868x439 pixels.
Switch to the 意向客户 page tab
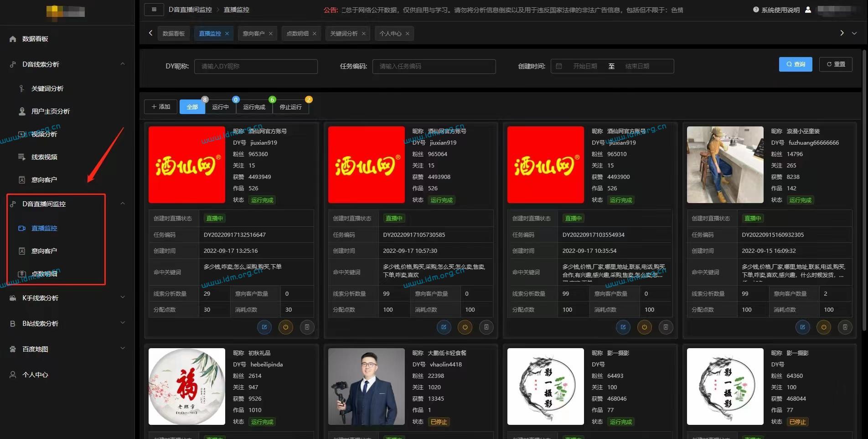tap(253, 33)
